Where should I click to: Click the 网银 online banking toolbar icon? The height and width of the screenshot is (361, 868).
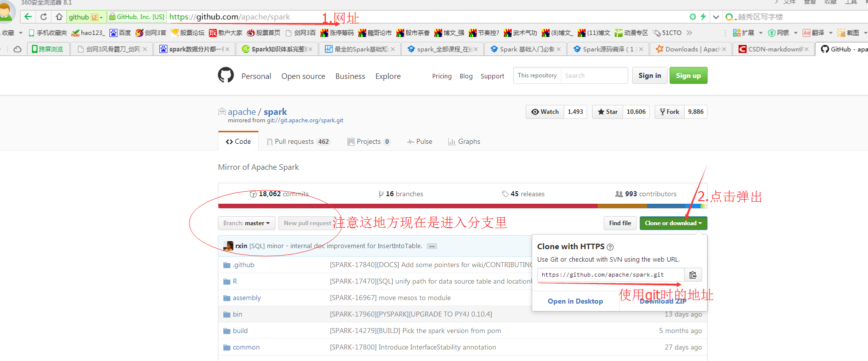click(779, 32)
